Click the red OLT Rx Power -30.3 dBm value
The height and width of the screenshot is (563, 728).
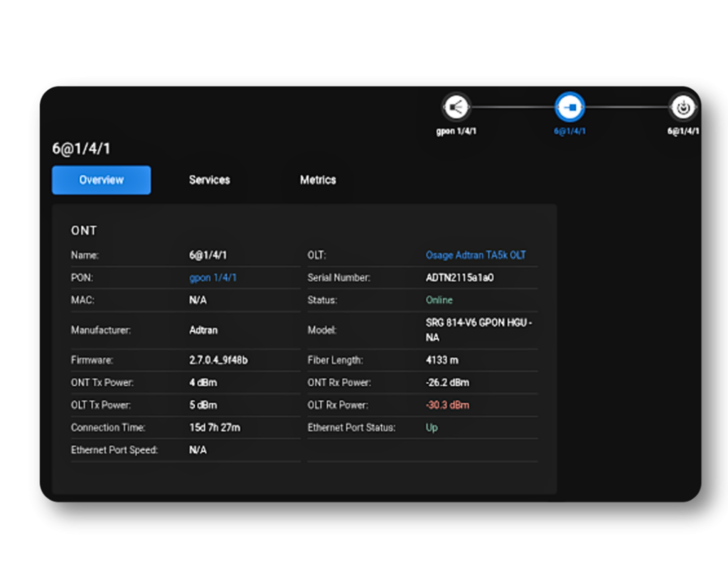coord(447,405)
